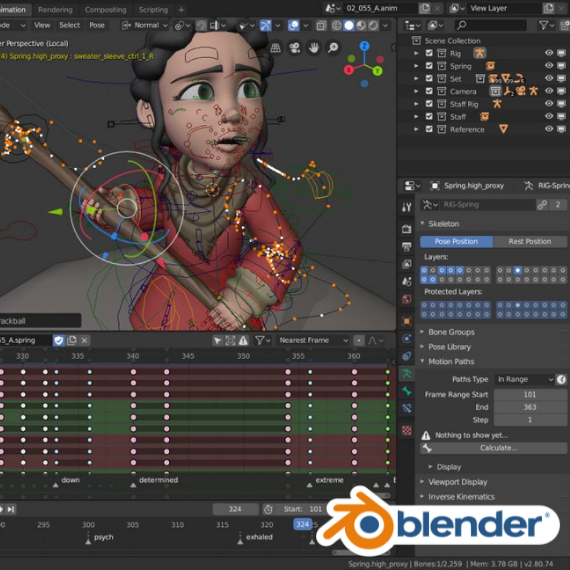Open World properties tab icon
The height and width of the screenshot is (570, 570).
coord(407,299)
